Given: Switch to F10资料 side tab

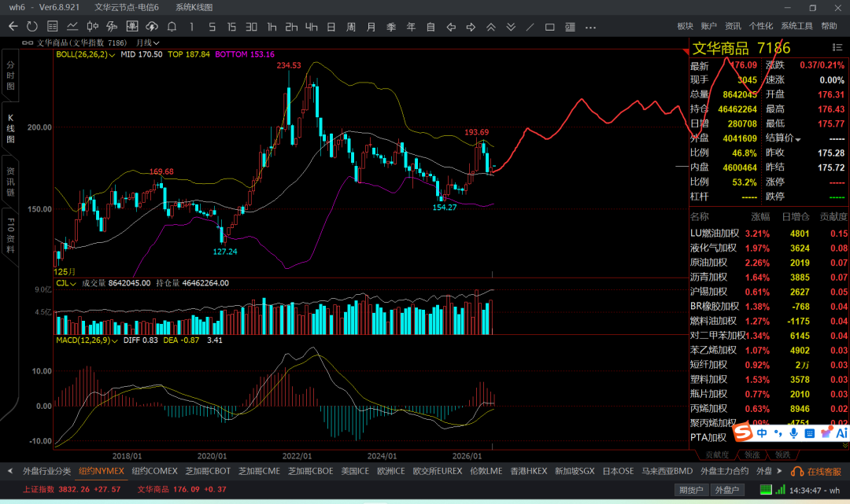Looking at the screenshot, I should pyautogui.click(x=10, y=236).
